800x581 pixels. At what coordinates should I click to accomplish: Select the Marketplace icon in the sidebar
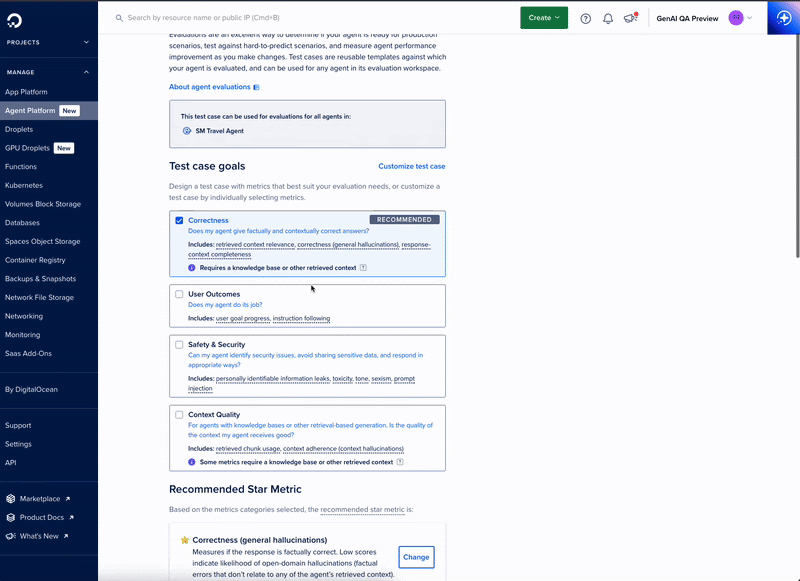10,498
